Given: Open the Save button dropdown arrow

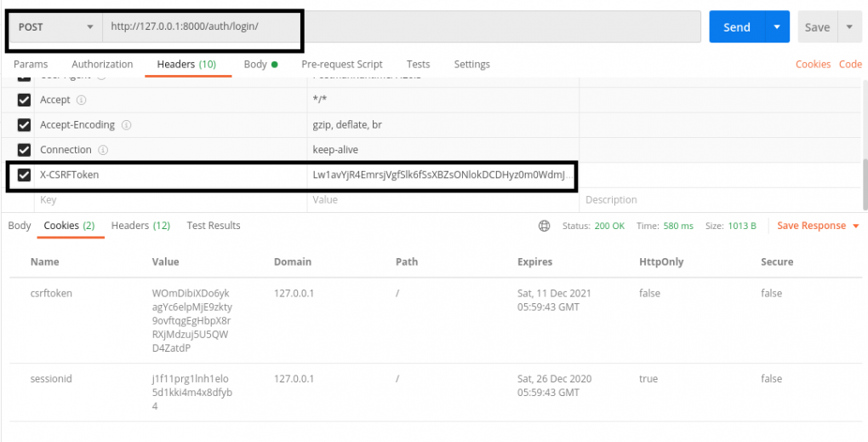Looking at the screenshot, I should [x=848, y=27].
